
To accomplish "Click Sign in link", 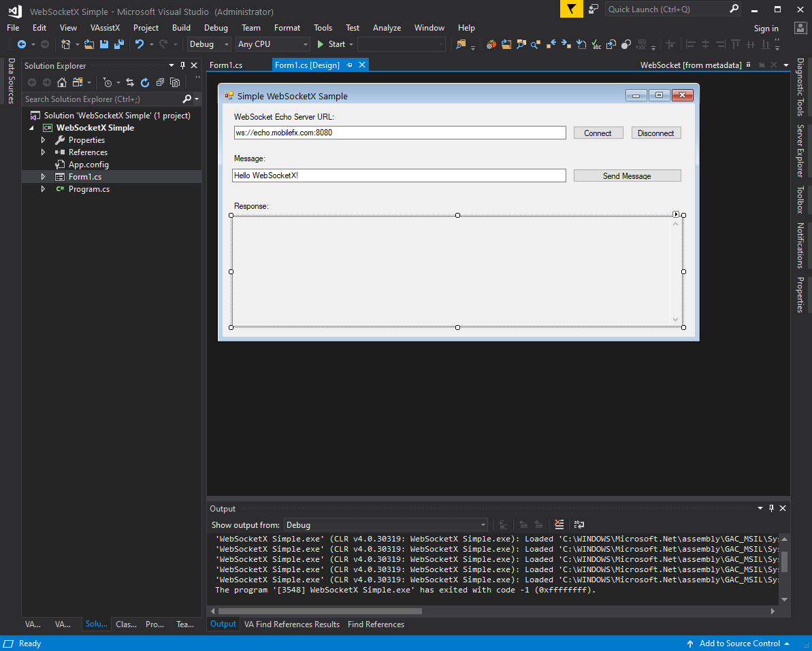I will tap(766, 29).
